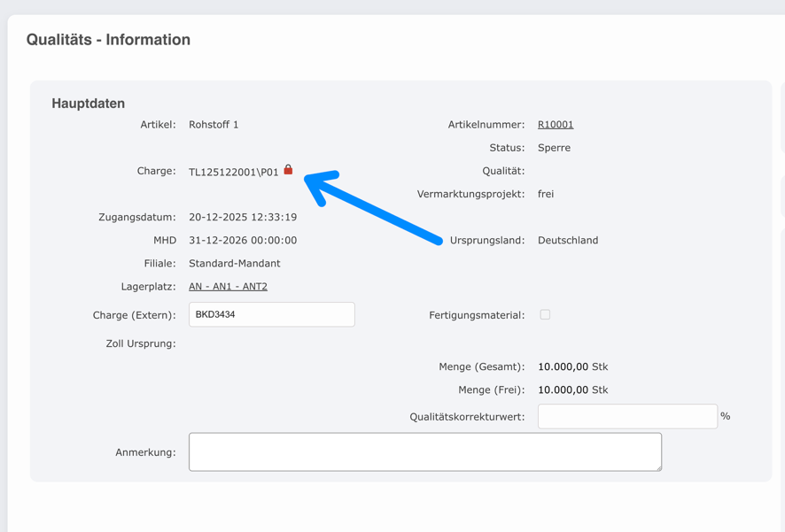Open the article number link R10001

click(x=556, y=124)
